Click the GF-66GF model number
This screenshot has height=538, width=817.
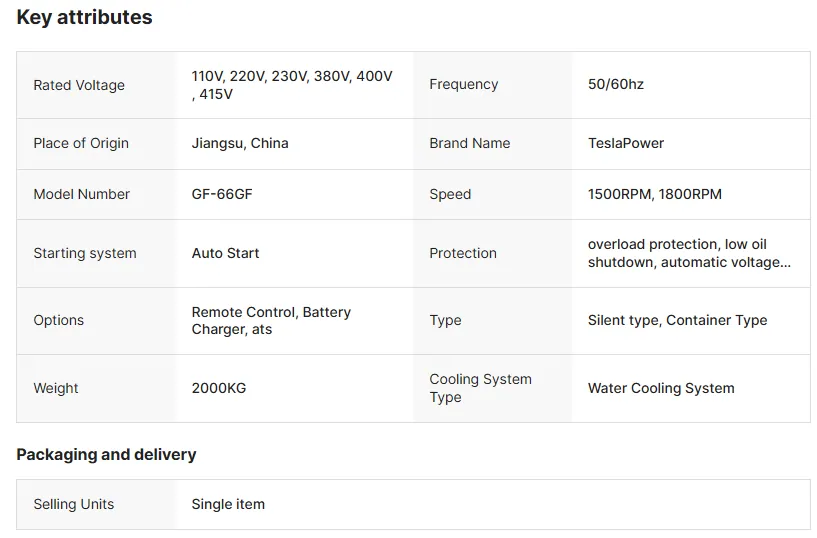click(x=222, y=194)
